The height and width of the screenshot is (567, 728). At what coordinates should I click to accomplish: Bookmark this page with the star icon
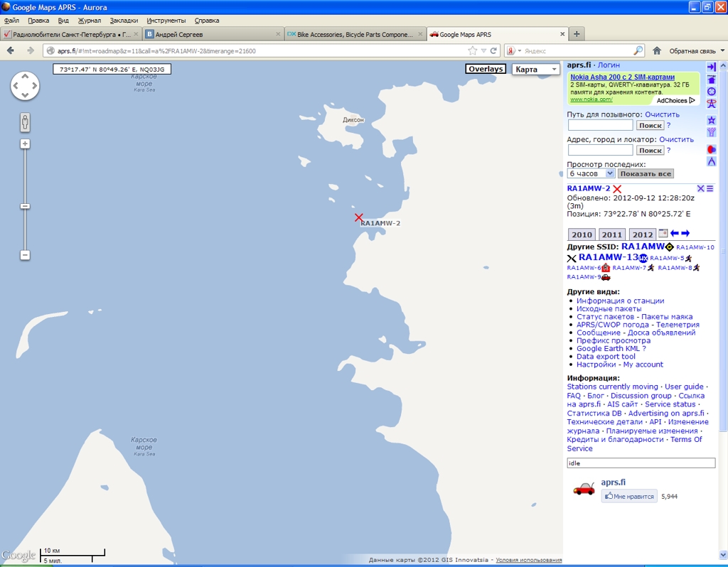(x=473, y=50)
